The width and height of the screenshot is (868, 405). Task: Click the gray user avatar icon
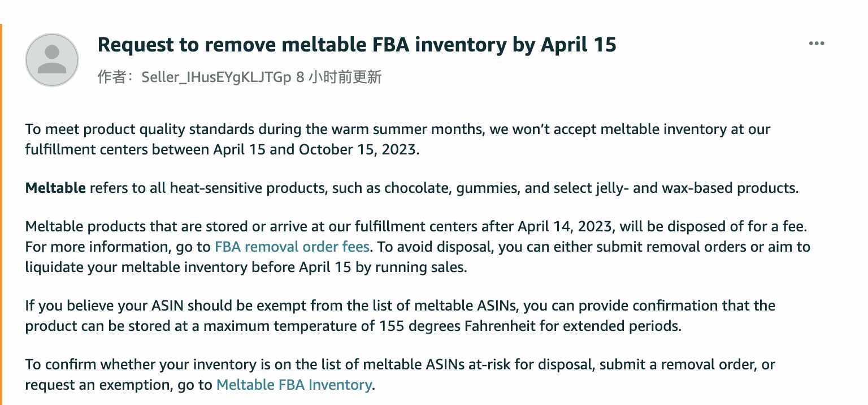coord(52,60)
